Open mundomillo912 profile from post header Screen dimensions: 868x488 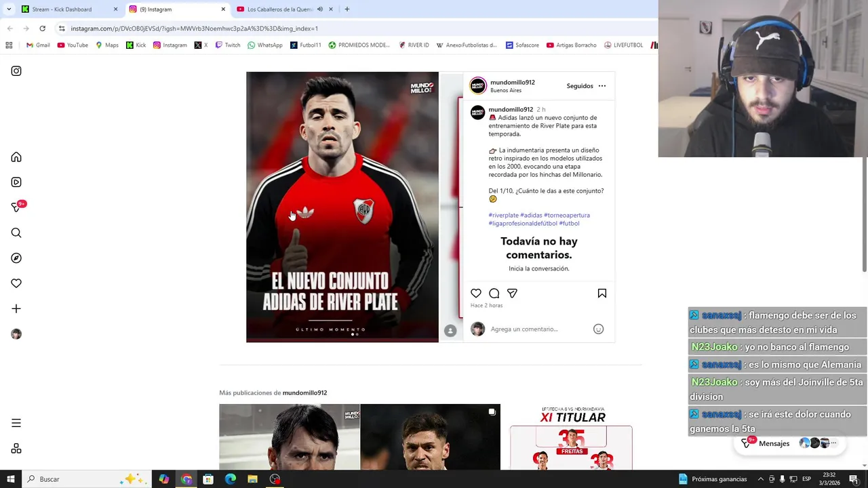pos(513,83)
